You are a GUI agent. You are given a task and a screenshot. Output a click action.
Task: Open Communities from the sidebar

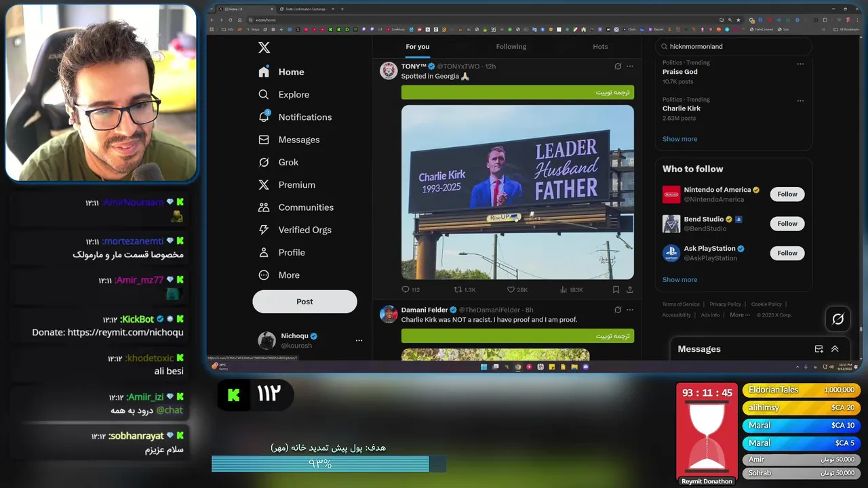point(296,207)
